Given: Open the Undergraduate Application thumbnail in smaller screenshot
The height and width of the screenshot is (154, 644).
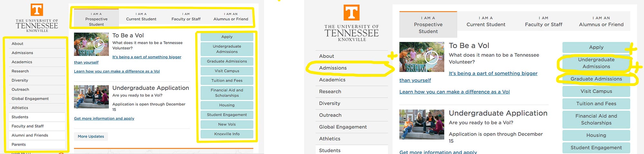Looking at the screenshot, I should [91, 97].
